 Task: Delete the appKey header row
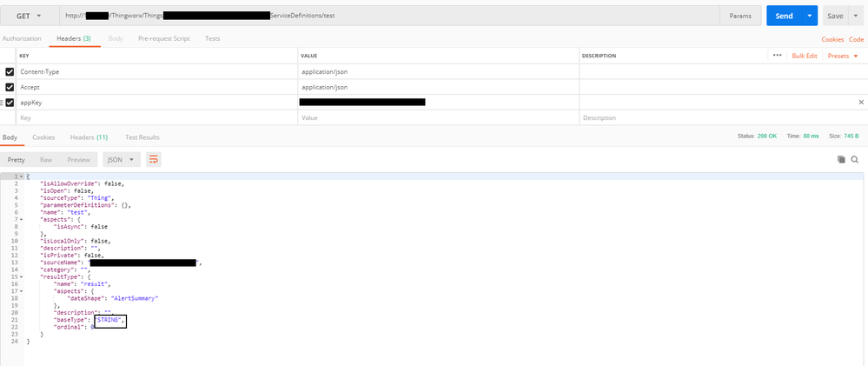[x=861, y=103]
